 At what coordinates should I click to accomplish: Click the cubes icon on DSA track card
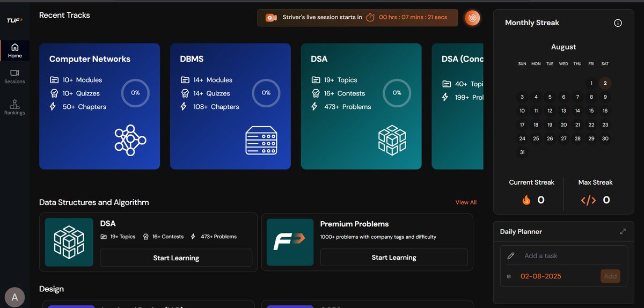point(392,141)
